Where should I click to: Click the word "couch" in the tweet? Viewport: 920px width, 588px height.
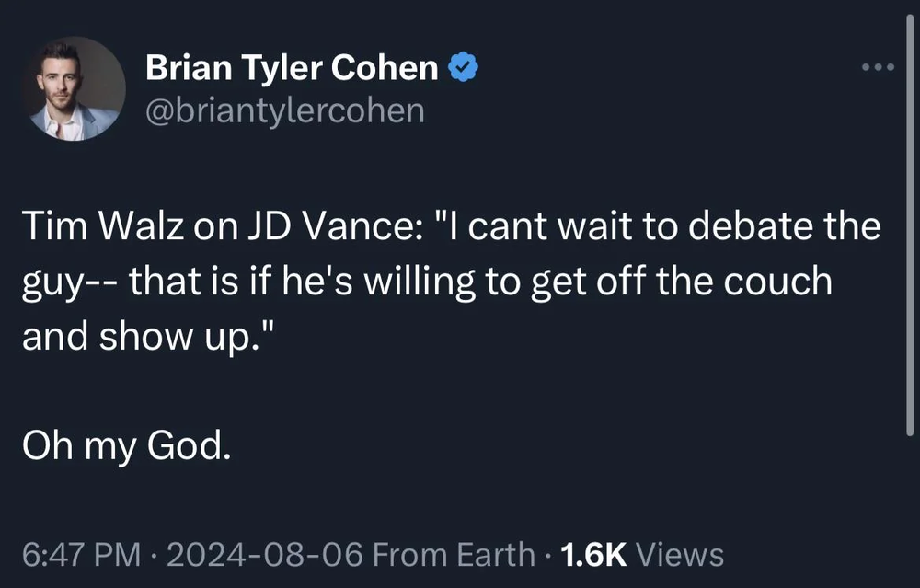click(x=777, y=281)
